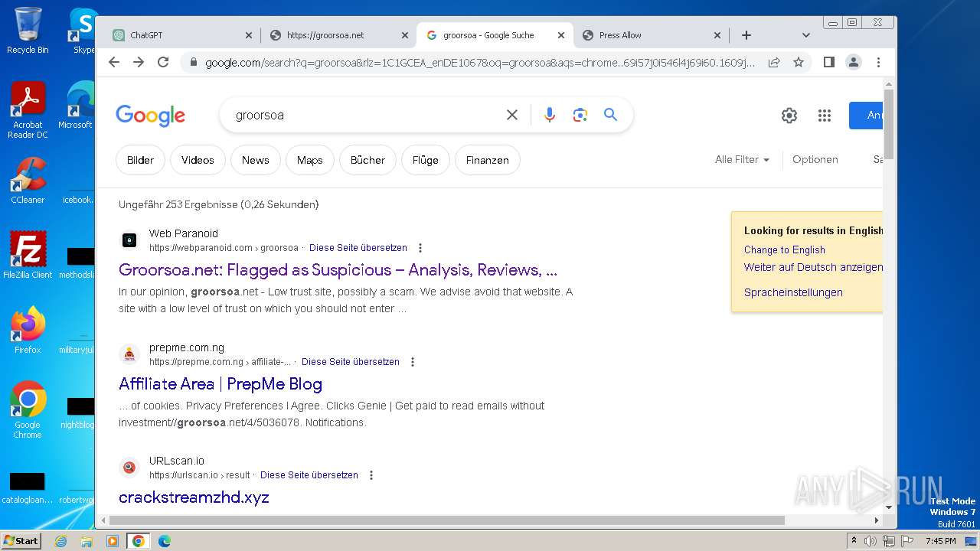Submit search with magnifier icon

tap(610, 115)
